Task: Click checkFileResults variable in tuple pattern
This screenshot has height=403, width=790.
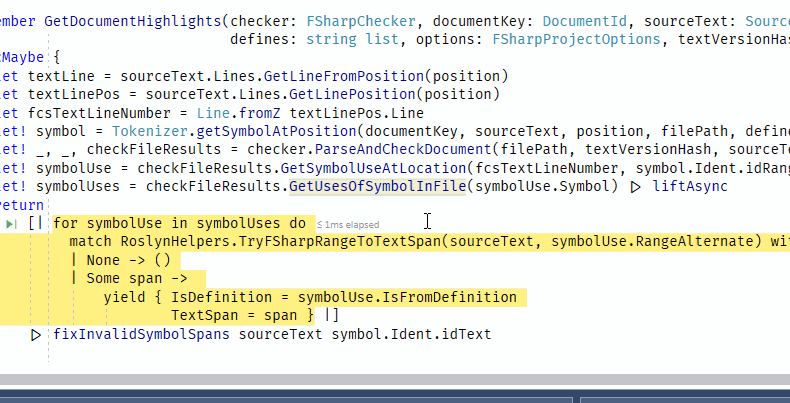Action: point(154,150)
